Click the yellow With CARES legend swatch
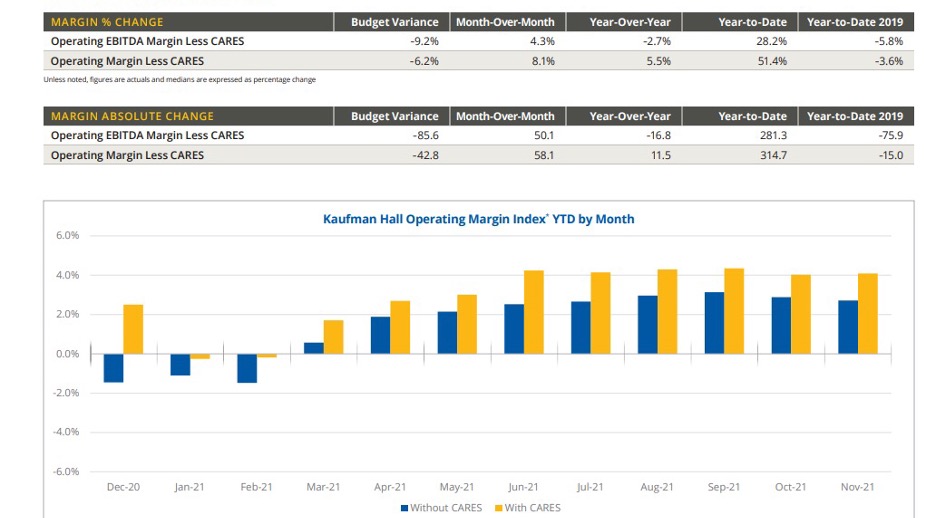 pos(498,508)
